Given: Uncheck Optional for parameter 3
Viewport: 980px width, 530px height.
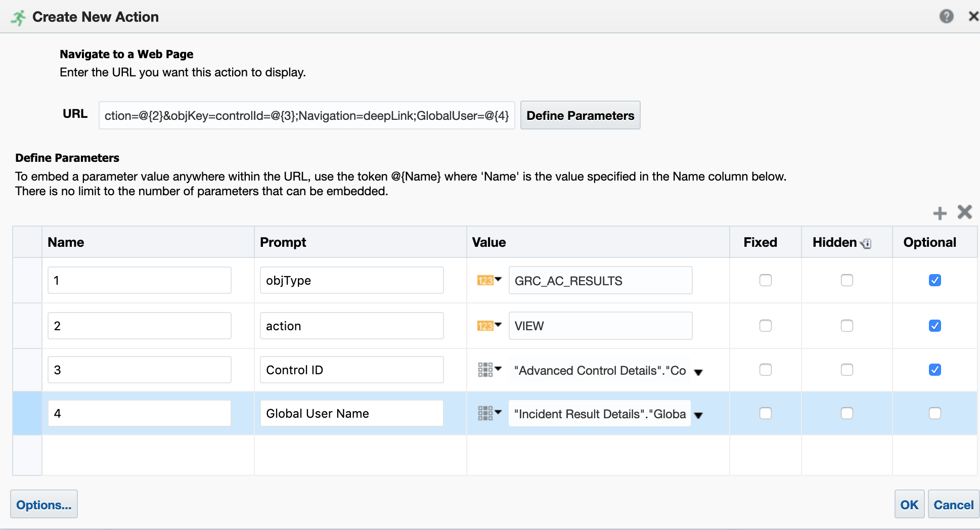Looking at the screenshot, I should pos(935,370).
